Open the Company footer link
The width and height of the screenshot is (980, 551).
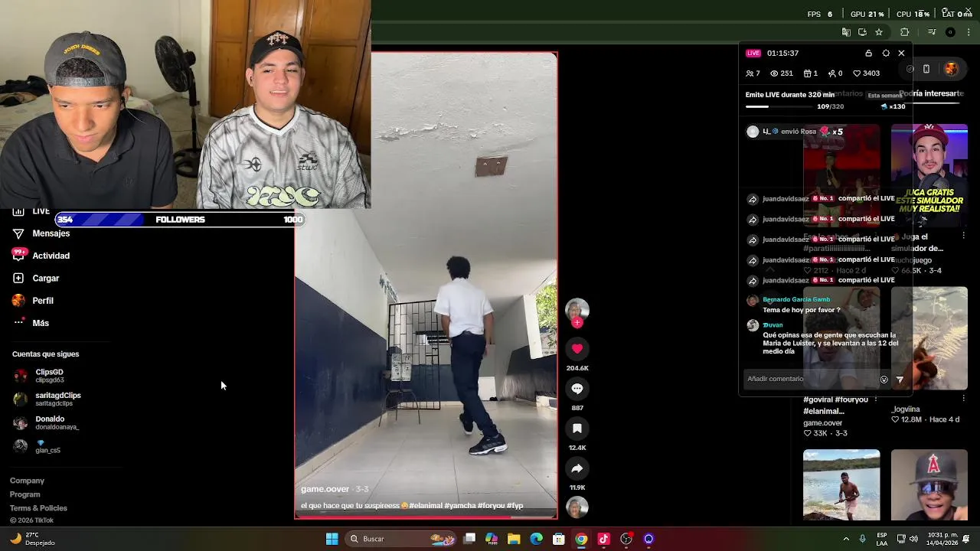[27, 481]
